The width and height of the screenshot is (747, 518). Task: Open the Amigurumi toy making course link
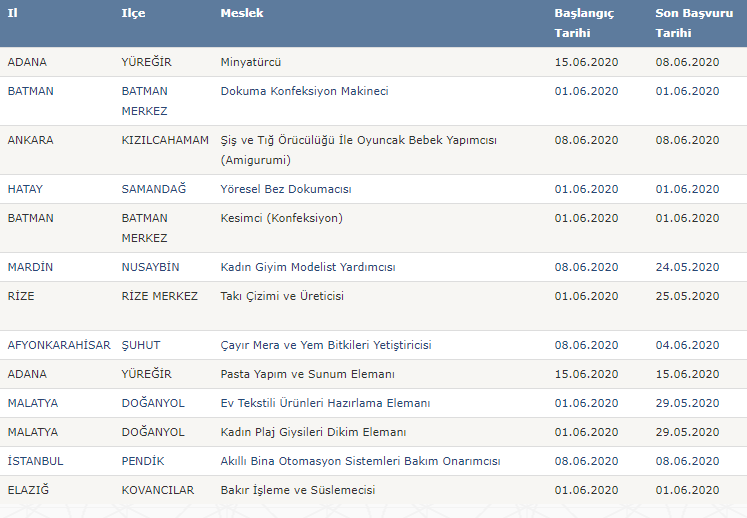358,150
